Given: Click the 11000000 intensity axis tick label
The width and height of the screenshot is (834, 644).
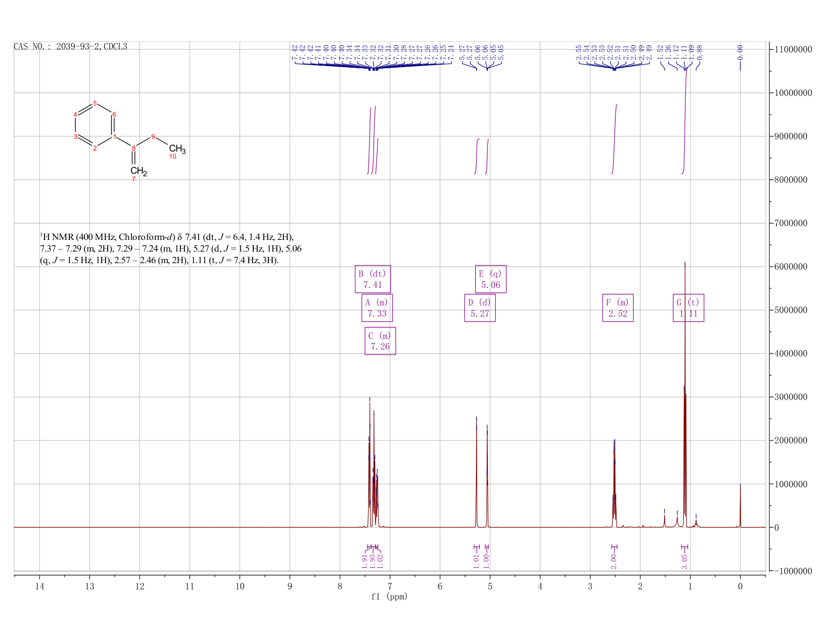Looking at the screenshot, I should (x=792, y=49).
